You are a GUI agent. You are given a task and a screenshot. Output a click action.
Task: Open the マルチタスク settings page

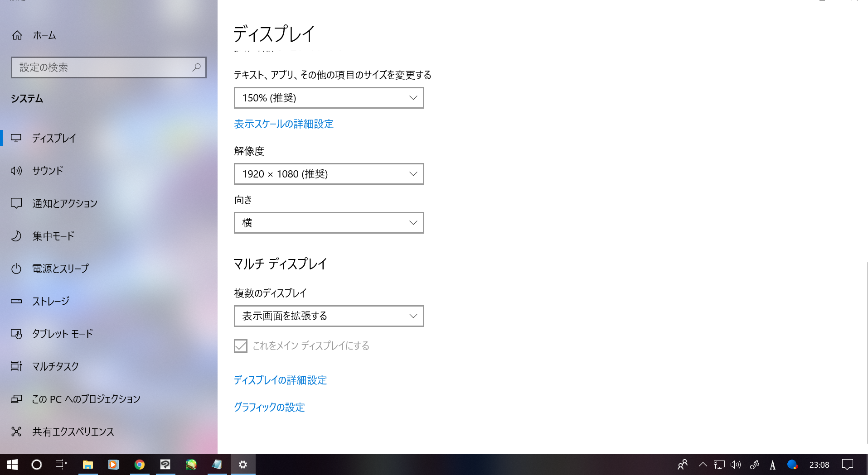coord(109,366)
